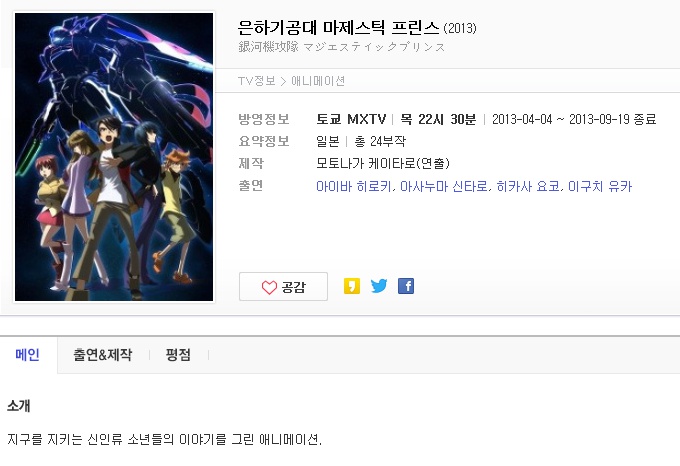Share this page on Facebook
This screenshot has width=680, height=466.
[406, 286]
